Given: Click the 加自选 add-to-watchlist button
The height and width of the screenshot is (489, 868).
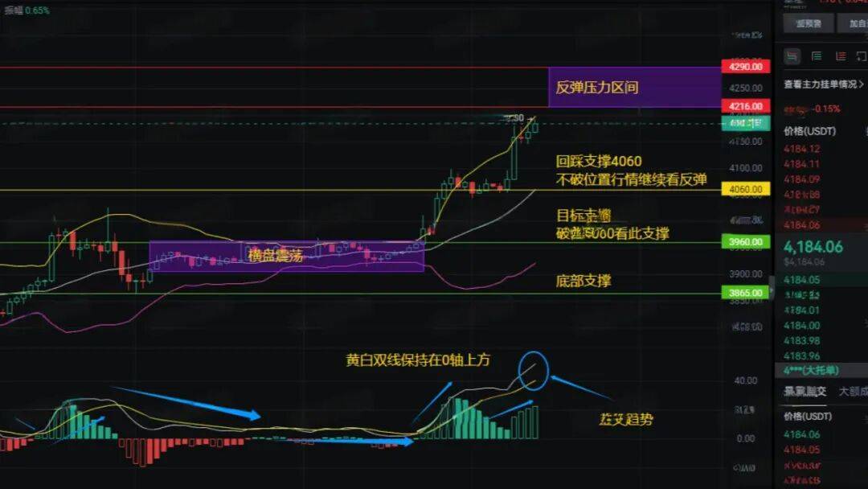Looking at the screenshot, I should pyautogui.click(x=852, y=23).
